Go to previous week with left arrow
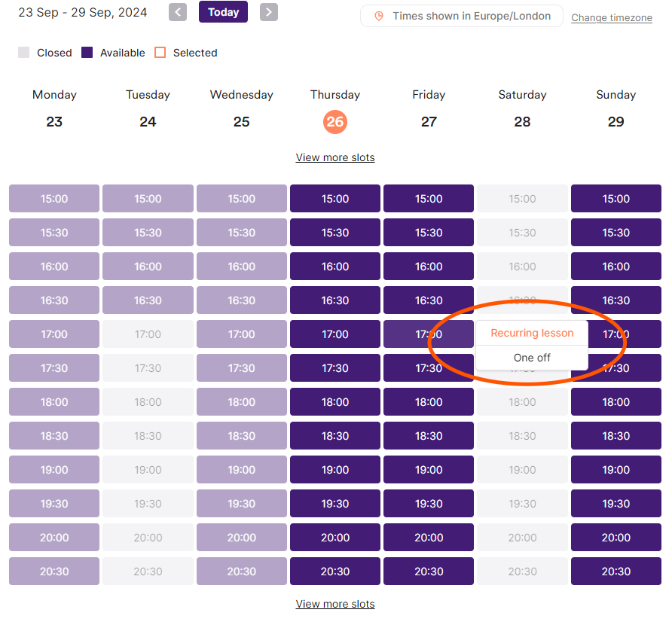Screen dimensions: 672x634 pos(178,12)
